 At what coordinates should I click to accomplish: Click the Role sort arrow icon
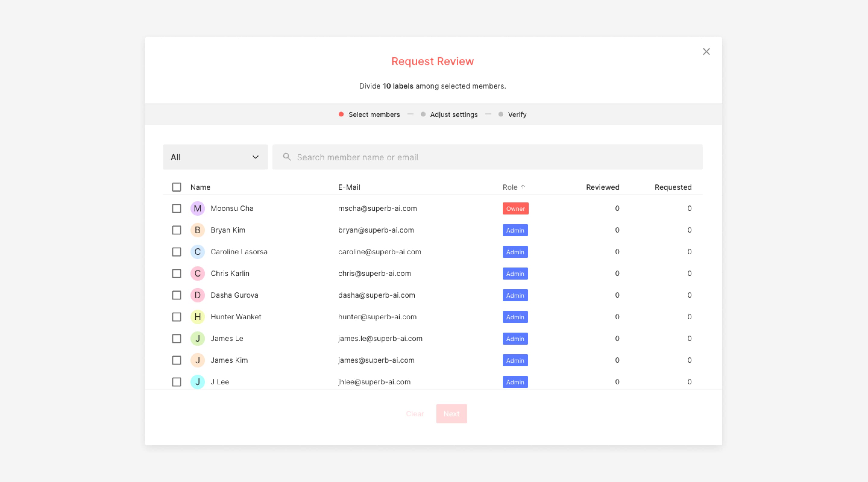point(523,187)
